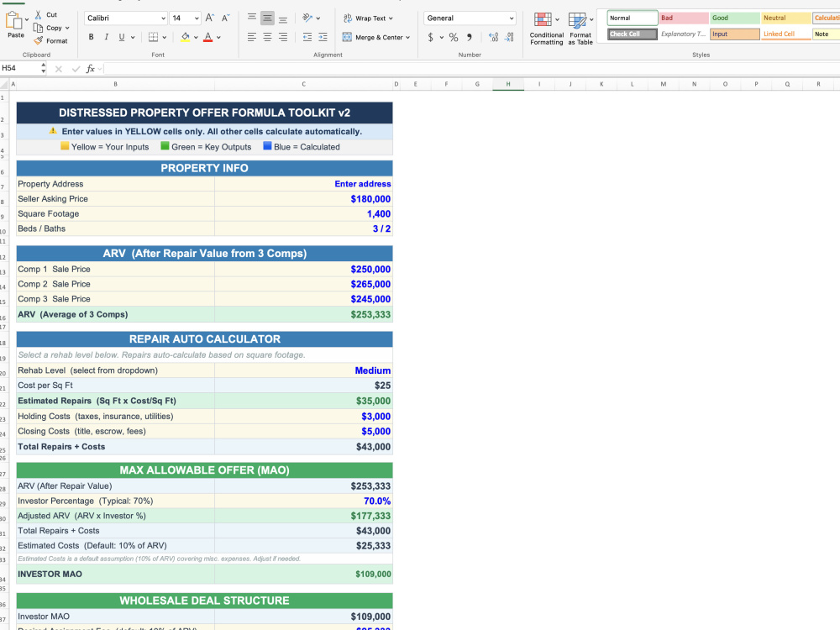The width and height of the screenshot is (840, 630).
Task: Click the Increase Indent icon
Action: 323,38
